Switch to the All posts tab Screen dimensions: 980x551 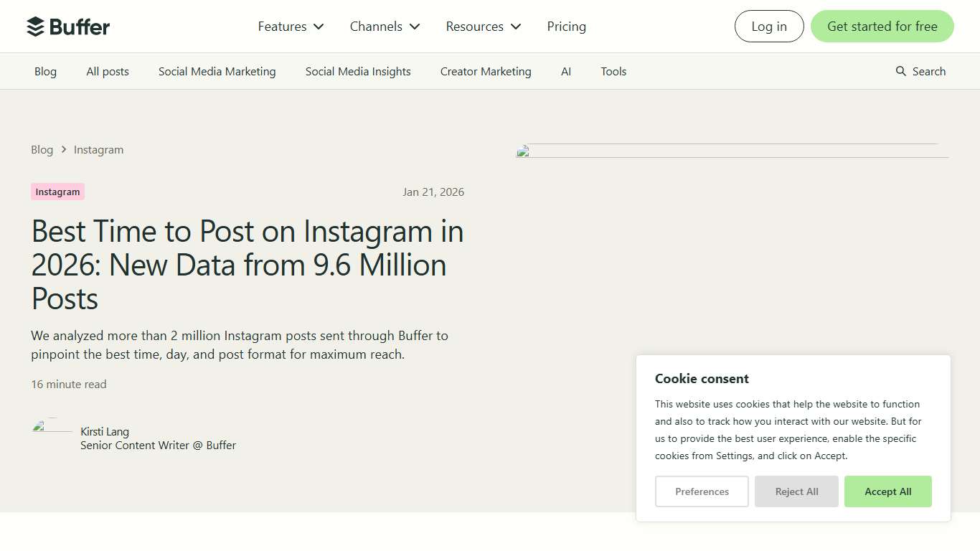pyautogui.click(x=107, y=71)
